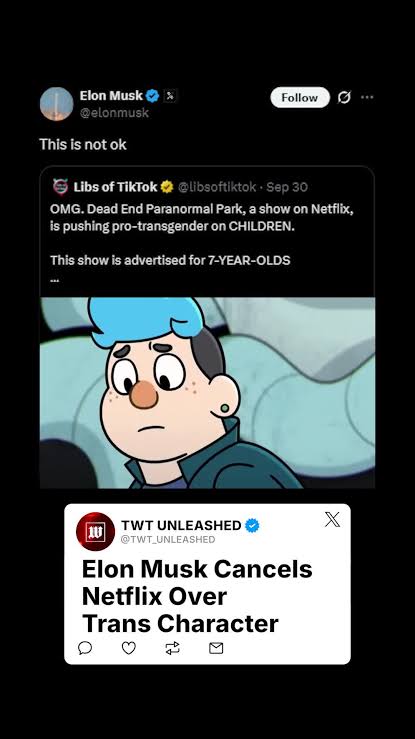Image resolution: width=415 pixels, height=739 pixels.
Task: Click the Libs of TikTok avatar icon
Action: click(x=60, y=187)
